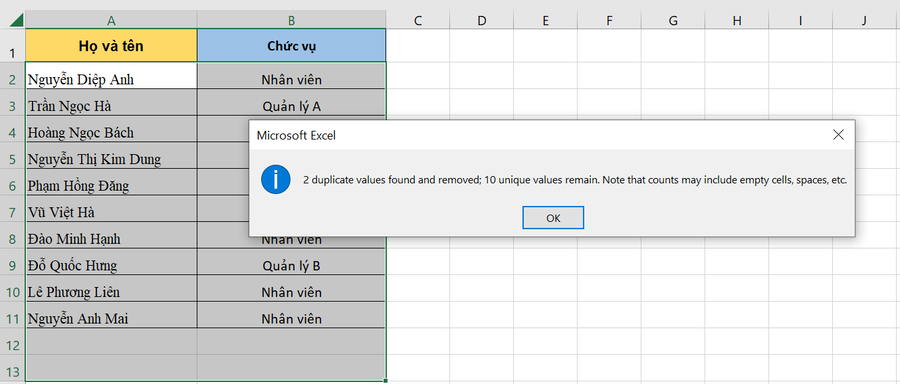Select column C header

click(418, 21)
